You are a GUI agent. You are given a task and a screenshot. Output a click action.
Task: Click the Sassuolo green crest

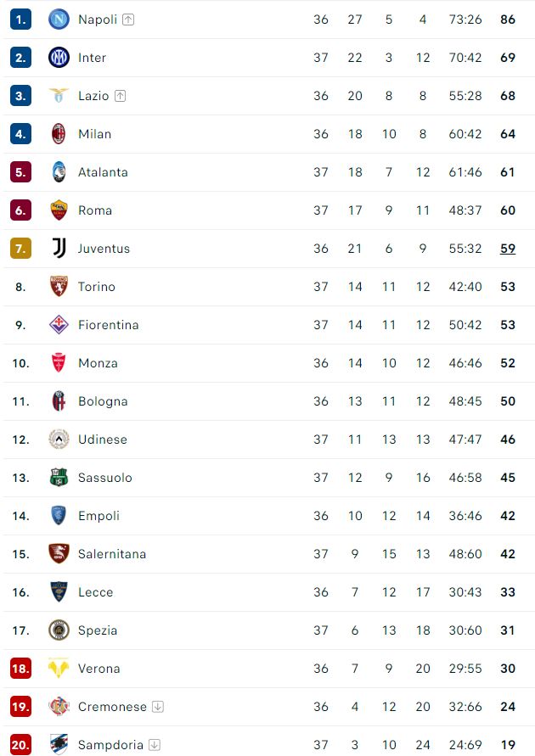pyautogui.click(x=59, y=478)
